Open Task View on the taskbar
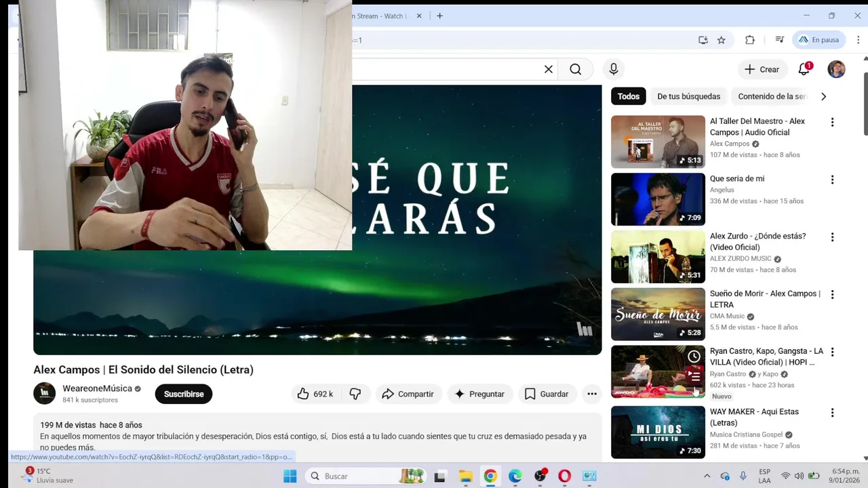Screen dimensions: 868x488 click(439, 476)
